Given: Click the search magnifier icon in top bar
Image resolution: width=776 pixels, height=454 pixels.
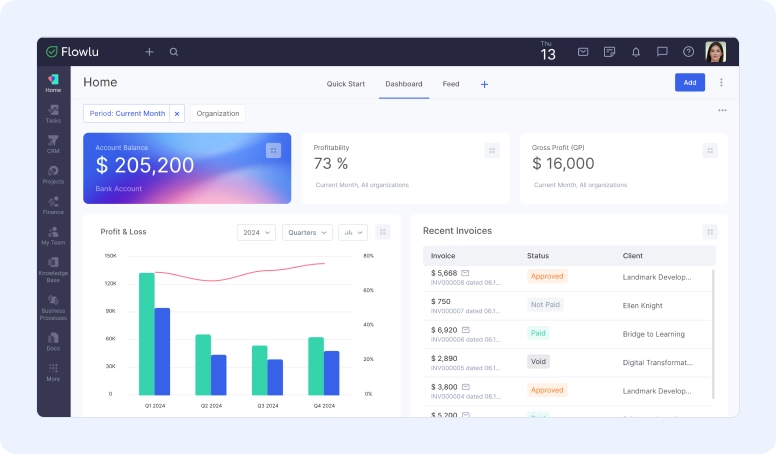Looking at the screenshot, I should pos(174,52).
